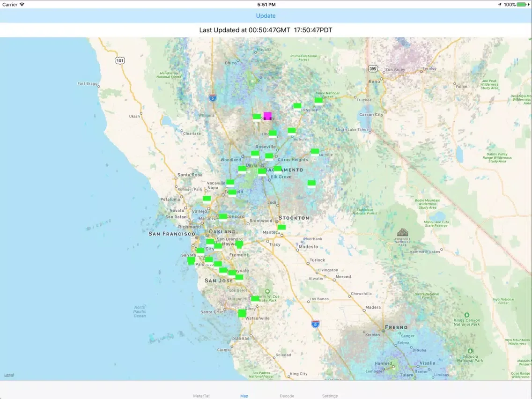Open the Decode tab
This screenshot has height=399, width=532.
pos(287,396)
